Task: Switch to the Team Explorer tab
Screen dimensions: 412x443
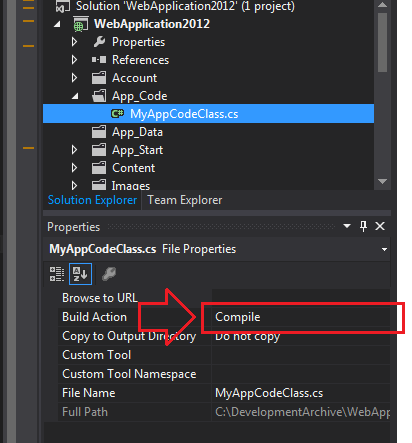Action: click(x=185, y=200)
